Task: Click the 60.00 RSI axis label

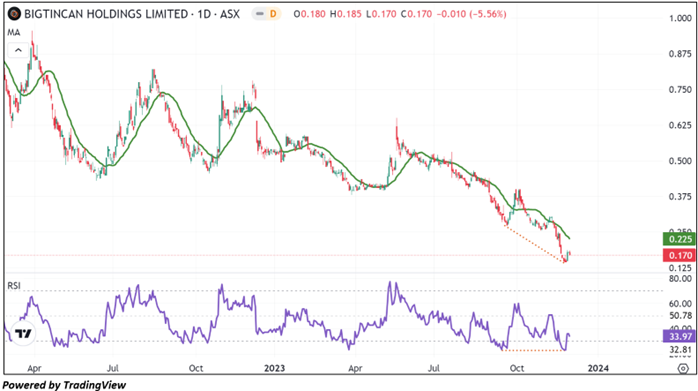Action: pyautogui.click(x=680, y=304)
